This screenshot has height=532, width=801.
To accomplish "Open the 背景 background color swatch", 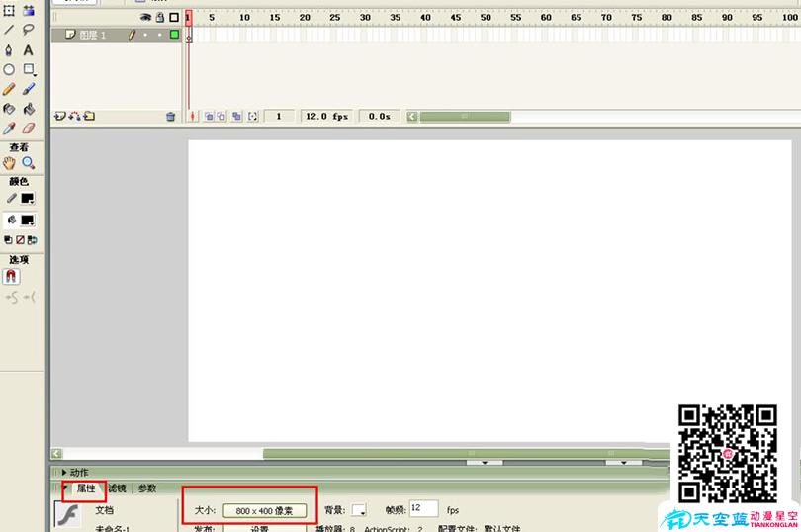I will 359,510.
